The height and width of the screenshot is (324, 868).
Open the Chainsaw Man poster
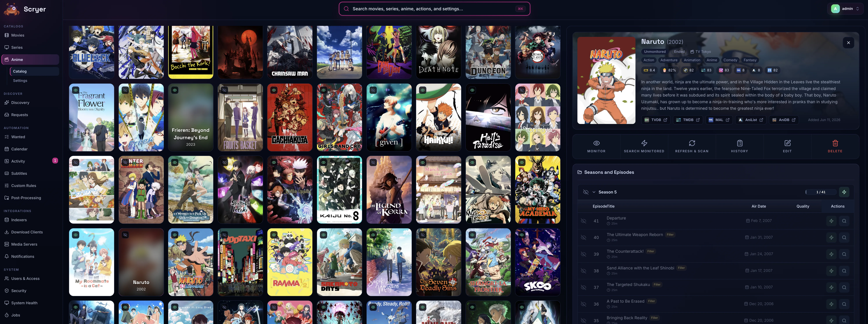coord(290,52)
